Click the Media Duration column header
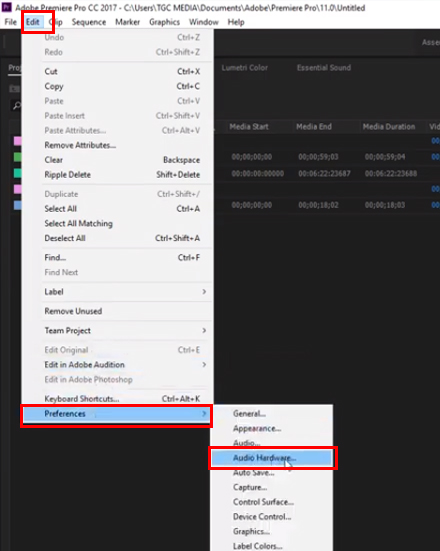 point(389,127)
